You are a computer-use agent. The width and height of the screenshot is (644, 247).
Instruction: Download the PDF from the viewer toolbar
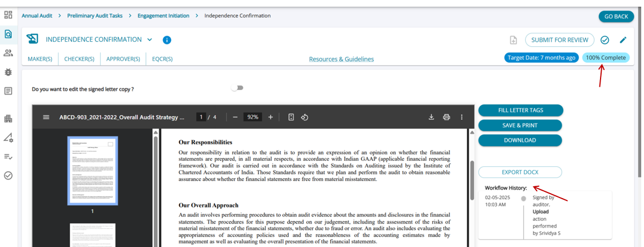431,117
